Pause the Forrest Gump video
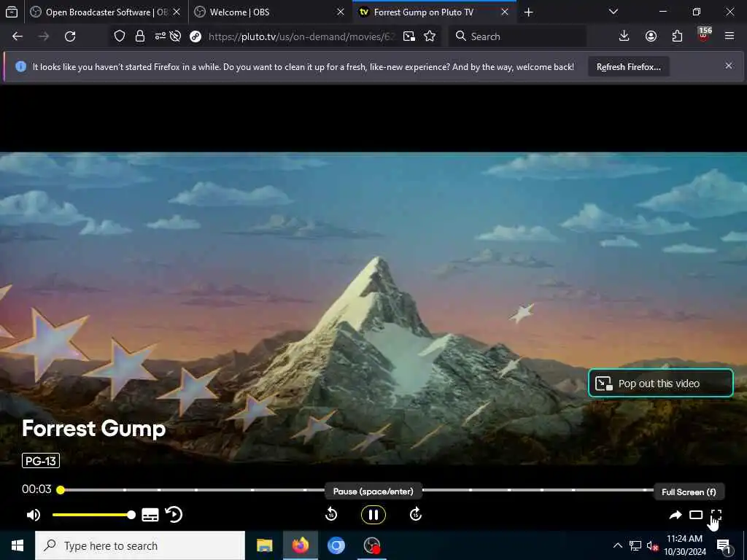 [x=373, y=515]
